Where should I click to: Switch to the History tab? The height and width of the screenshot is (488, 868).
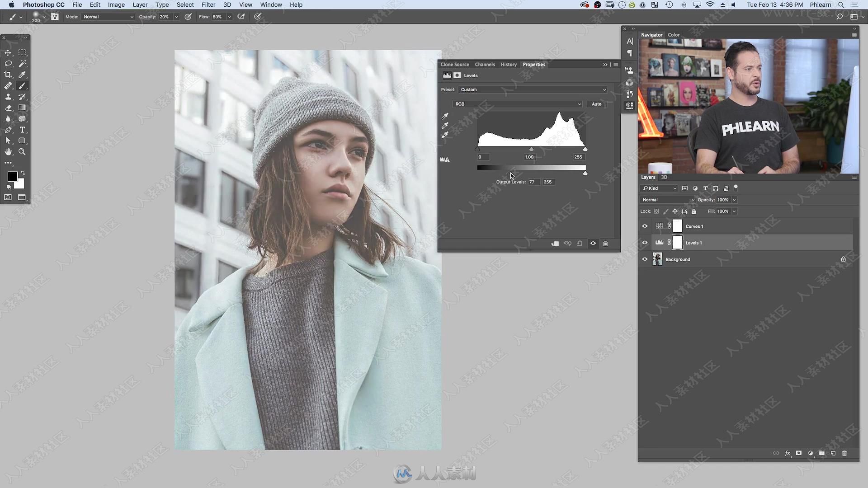[x=508, y=64]
